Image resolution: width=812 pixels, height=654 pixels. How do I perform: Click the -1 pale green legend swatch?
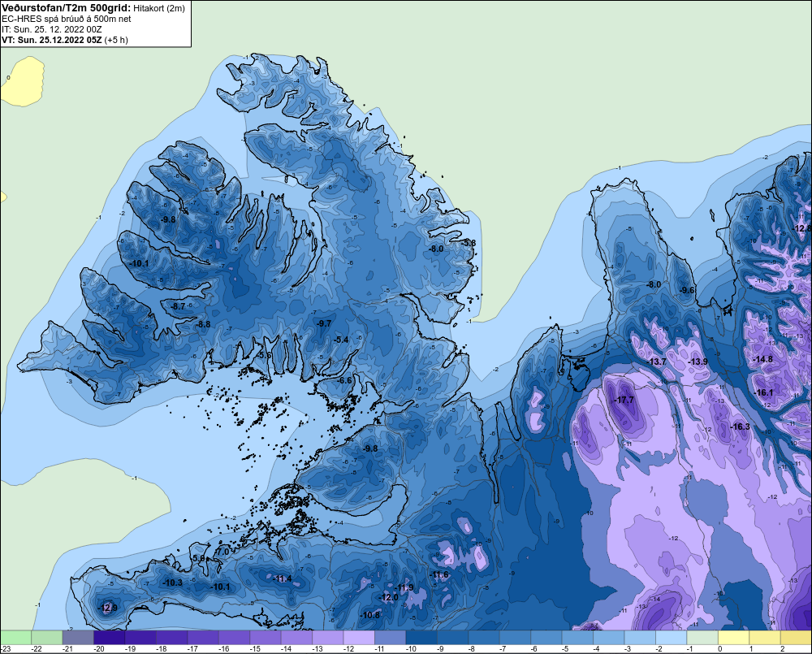tap(702, 638)
